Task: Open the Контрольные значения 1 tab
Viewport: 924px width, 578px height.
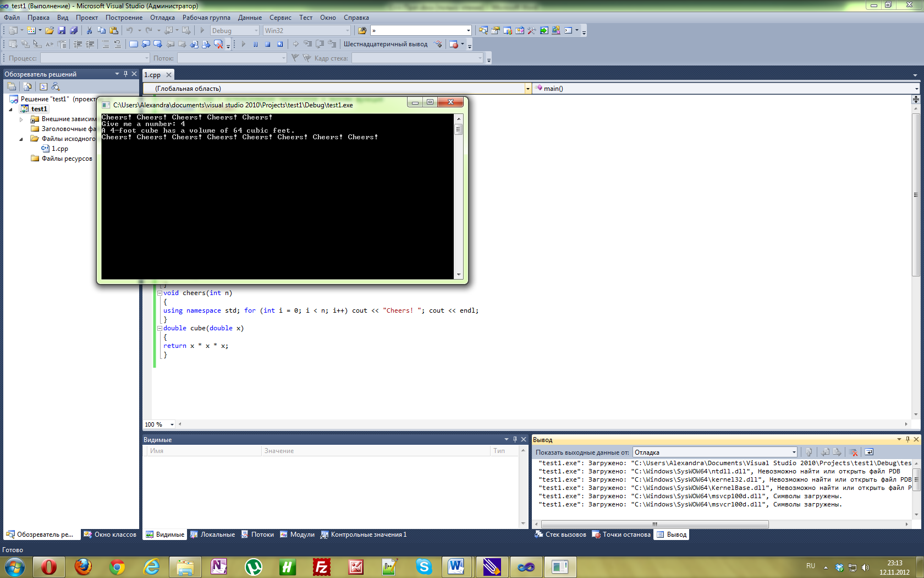Action: [x=364, y=535]
